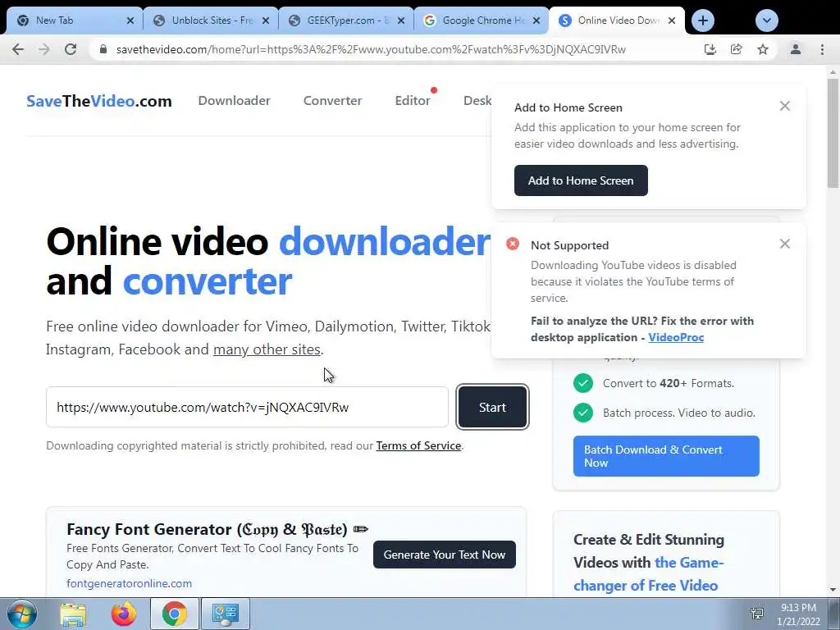The height and width of the screenshot is (630, 840).
Task: Click the video URL input field
Action: click(x=247, y=407)
